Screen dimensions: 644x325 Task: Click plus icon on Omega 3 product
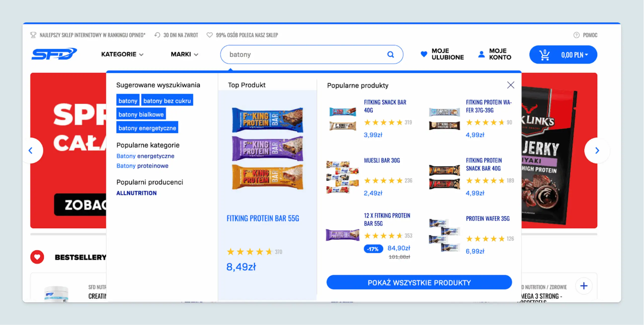coord(584,286)
